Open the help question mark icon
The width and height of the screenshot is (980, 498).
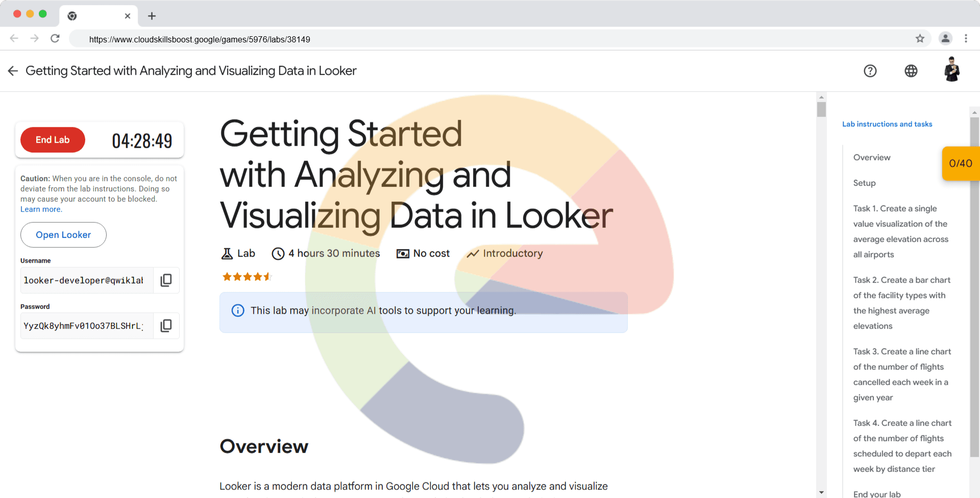(870, 71)
